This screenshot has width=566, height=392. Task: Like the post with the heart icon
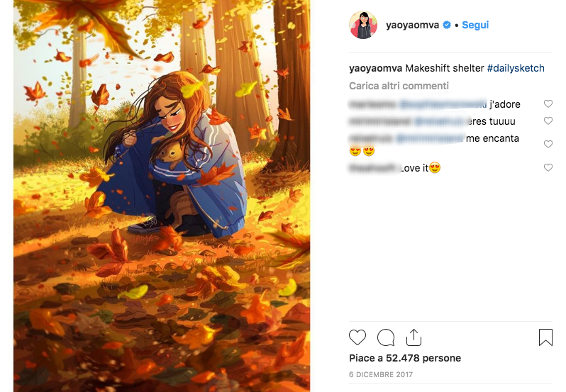[357, 337]
